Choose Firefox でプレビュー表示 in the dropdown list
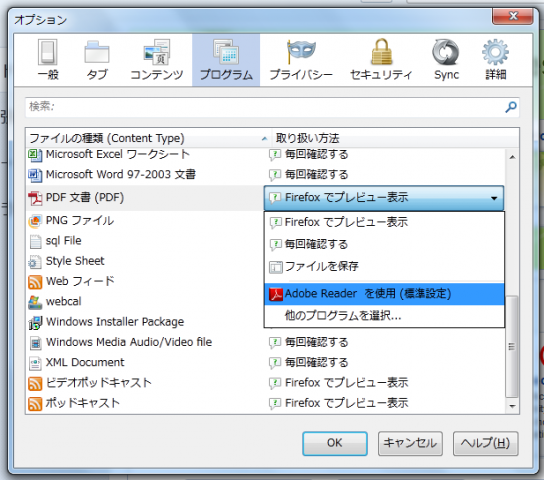This screenshot has height=480, width=544. (384, 222)
